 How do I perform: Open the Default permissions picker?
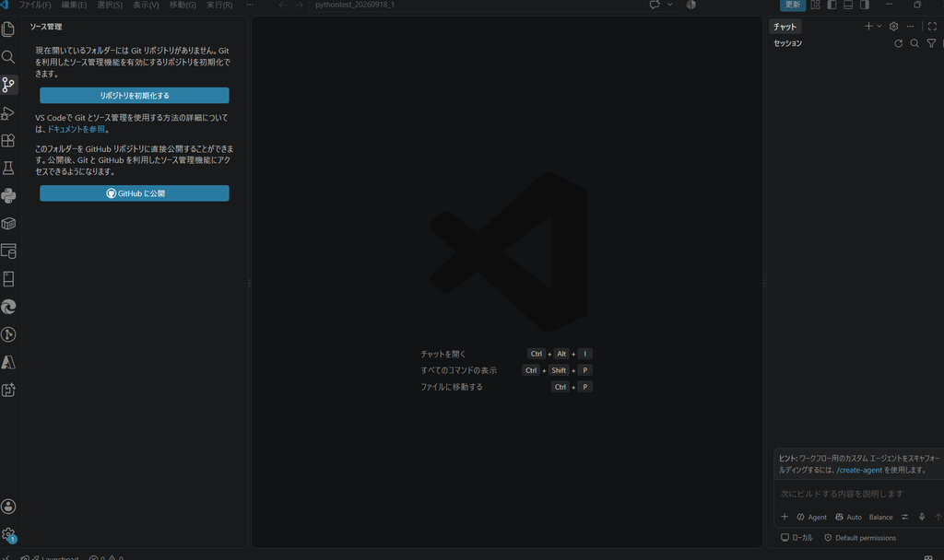tap(860, 538)
